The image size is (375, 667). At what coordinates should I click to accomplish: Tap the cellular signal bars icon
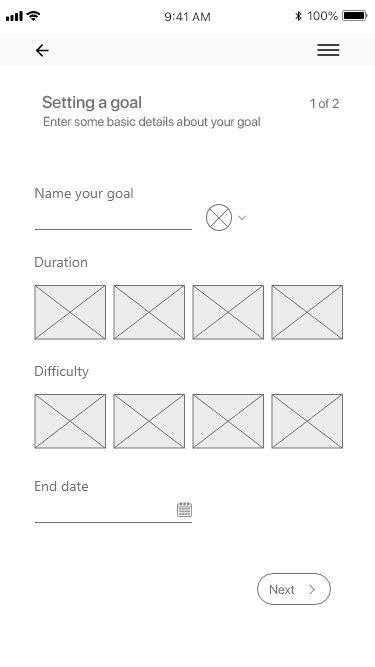(14, 17)
